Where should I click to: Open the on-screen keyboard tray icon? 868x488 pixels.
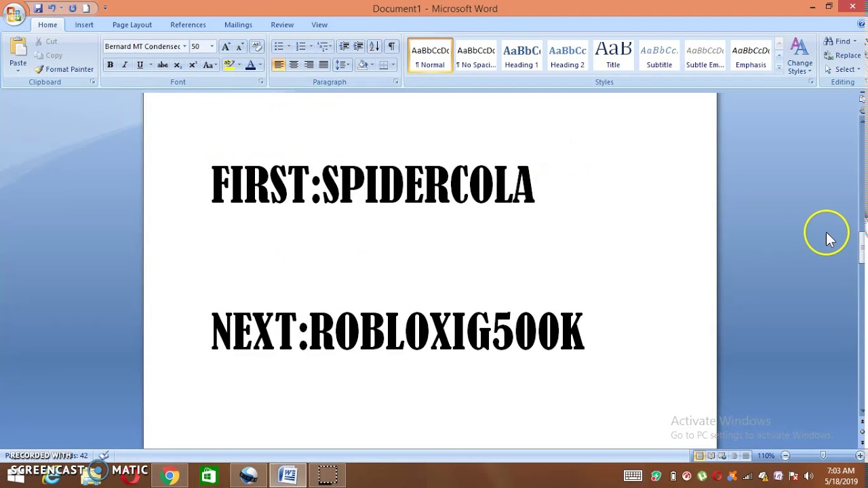pos(633,476)
